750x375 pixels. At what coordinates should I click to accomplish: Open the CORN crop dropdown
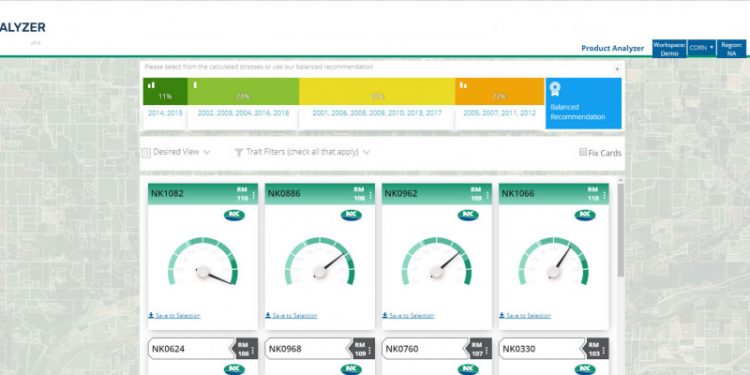702,48
